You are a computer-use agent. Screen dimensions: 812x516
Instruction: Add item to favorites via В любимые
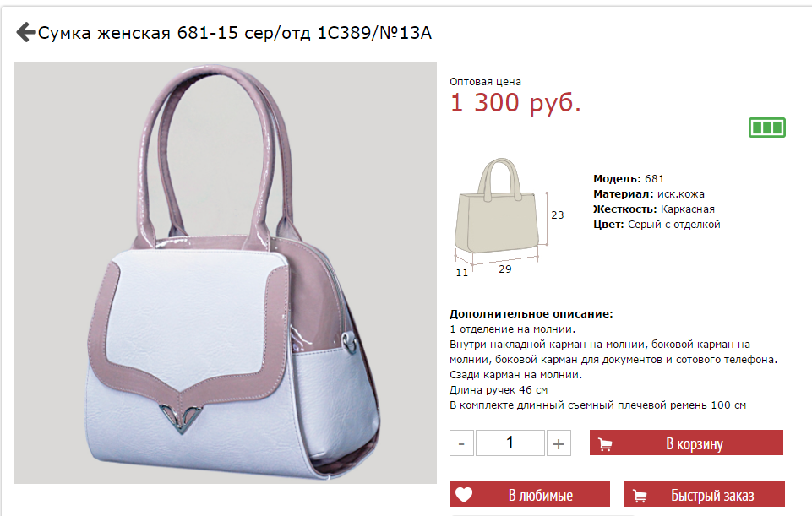(530, 494)
